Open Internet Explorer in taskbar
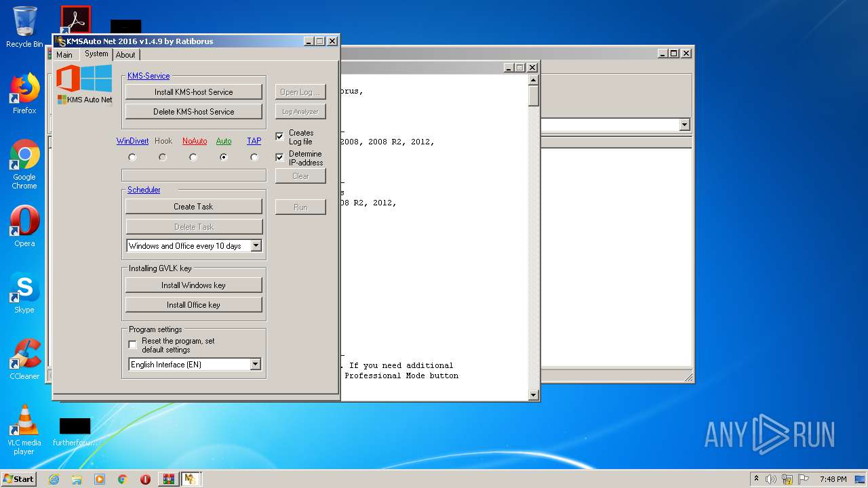 (54, 479)
